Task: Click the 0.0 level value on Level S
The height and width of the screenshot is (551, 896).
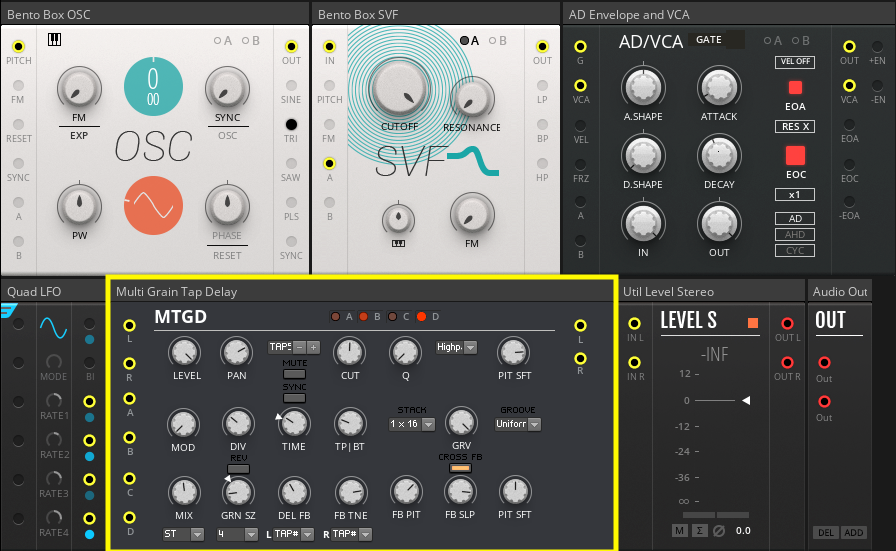Action: pos(743,530)
